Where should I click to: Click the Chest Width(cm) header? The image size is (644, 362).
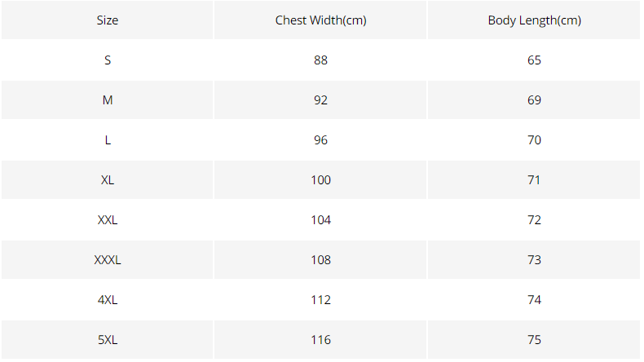[320, 20]
